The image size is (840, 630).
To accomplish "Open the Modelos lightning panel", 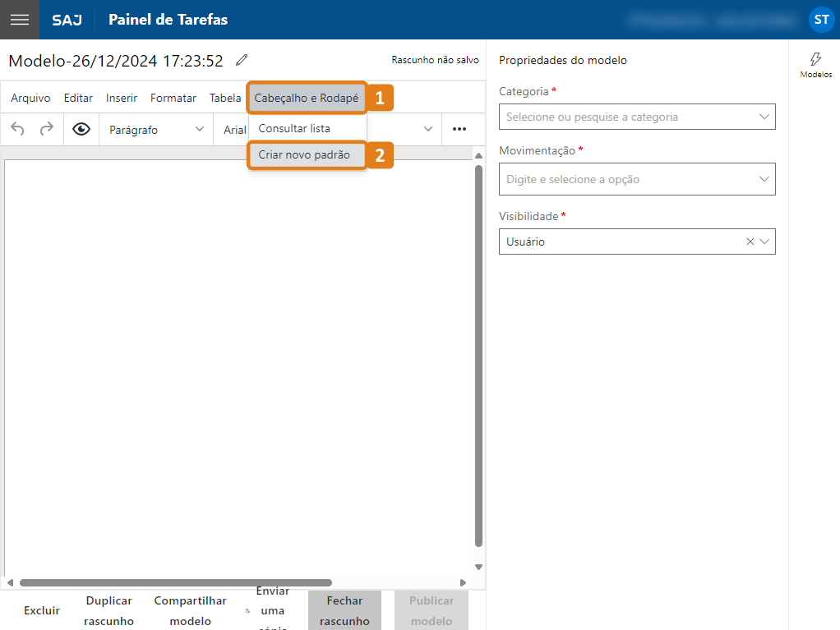I will click(x=815, y=64).
